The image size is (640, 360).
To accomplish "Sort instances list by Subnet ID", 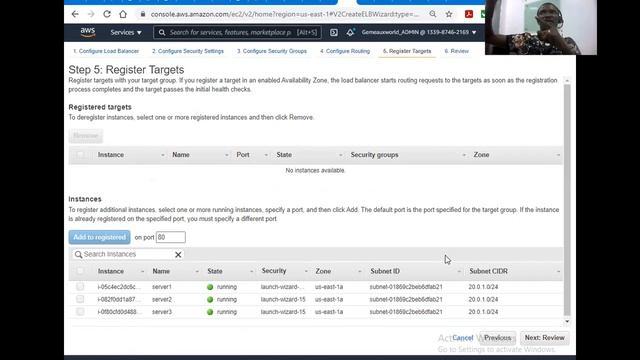I will (x=416, y=271).
